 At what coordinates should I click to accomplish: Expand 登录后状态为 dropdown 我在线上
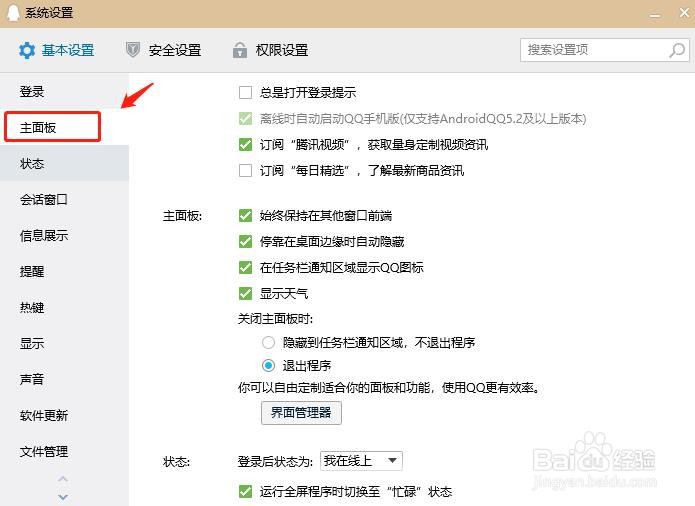[361, 461]
